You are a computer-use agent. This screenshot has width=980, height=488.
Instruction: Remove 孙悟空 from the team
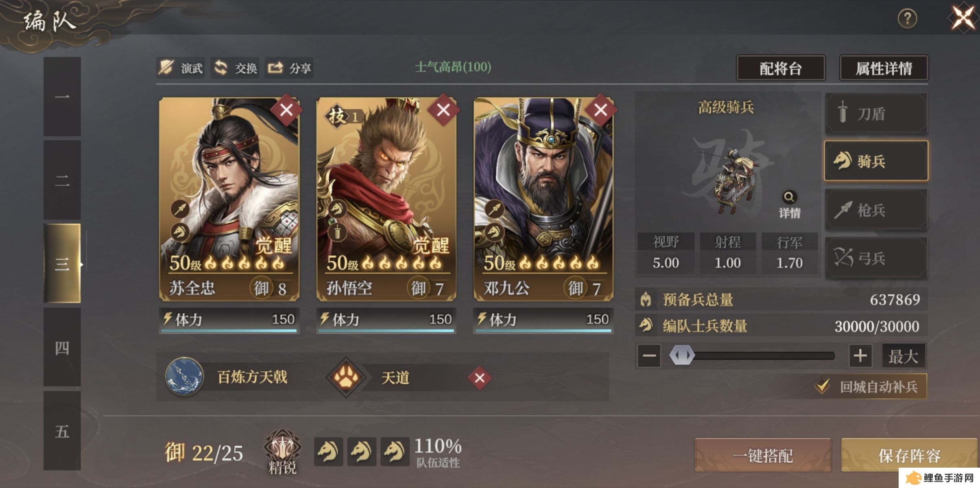pyautogui.click(x=443, y=110)
